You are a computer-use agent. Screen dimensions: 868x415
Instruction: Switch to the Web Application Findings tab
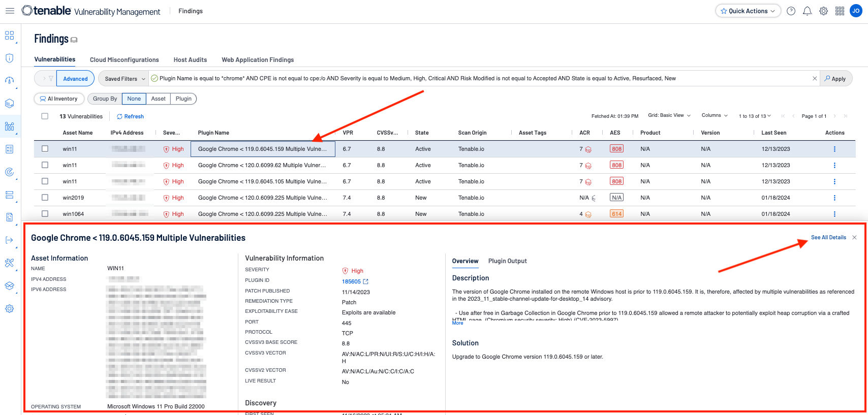258,60
